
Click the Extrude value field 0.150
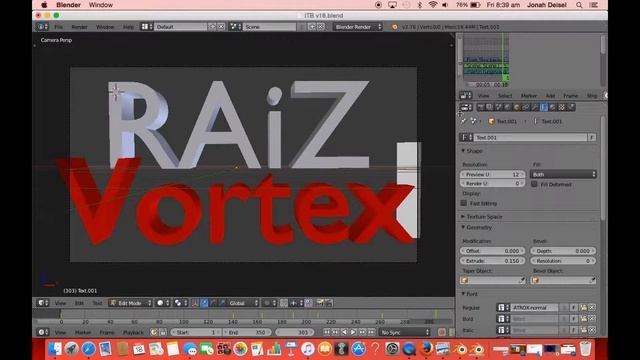coord(493,261)
